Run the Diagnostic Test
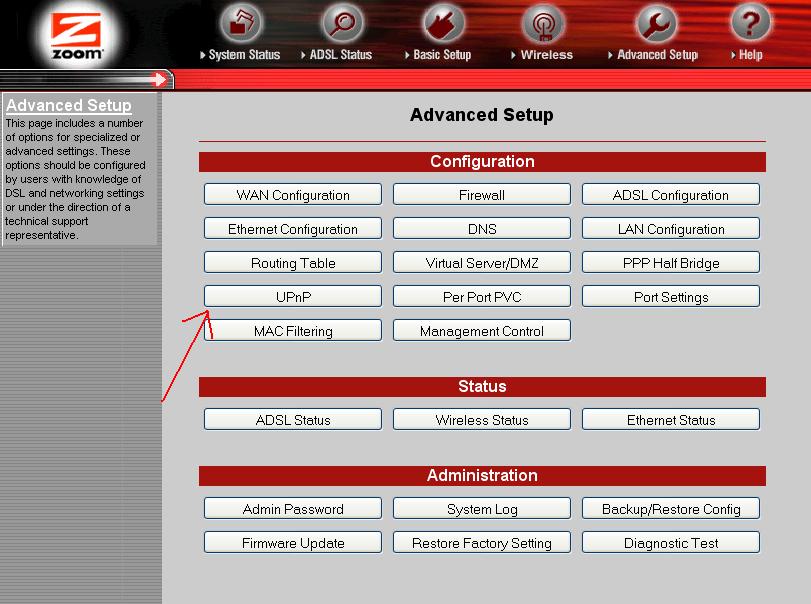The height and width of the screenshot is (604, 811). [671, 542]
